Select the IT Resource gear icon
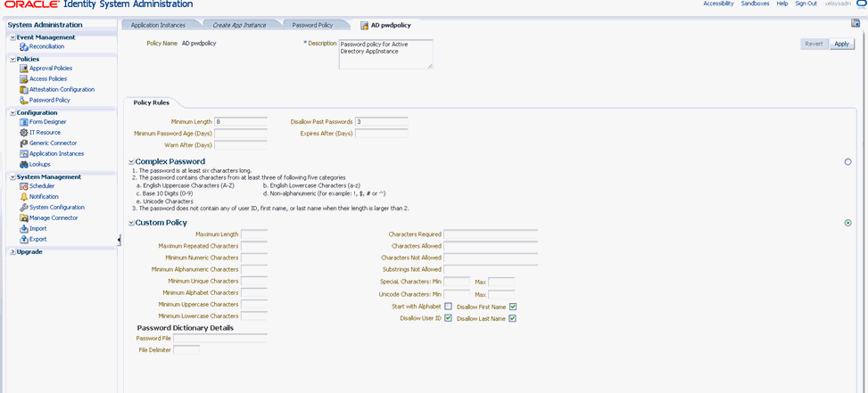 24,133
